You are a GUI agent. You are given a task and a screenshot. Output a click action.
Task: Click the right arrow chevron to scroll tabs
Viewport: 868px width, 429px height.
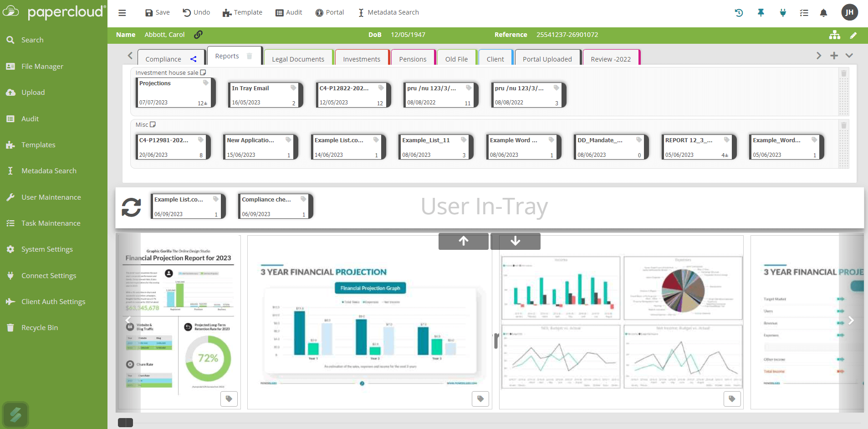click(819, 55)
